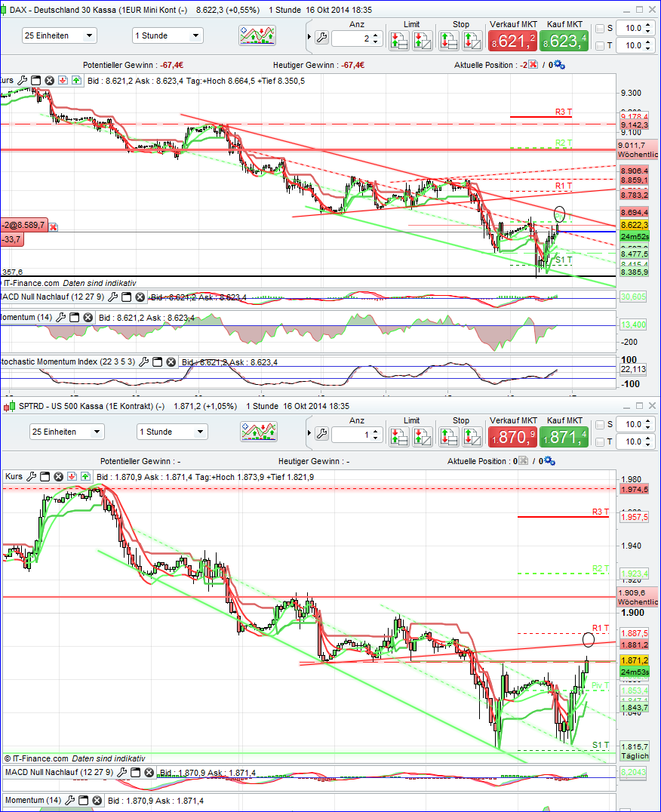Image resolution: width=661 pixels, height=812 pixels.
Task: Click the red Verkauf MKT button for SPTRD
Action: [512, 436]
